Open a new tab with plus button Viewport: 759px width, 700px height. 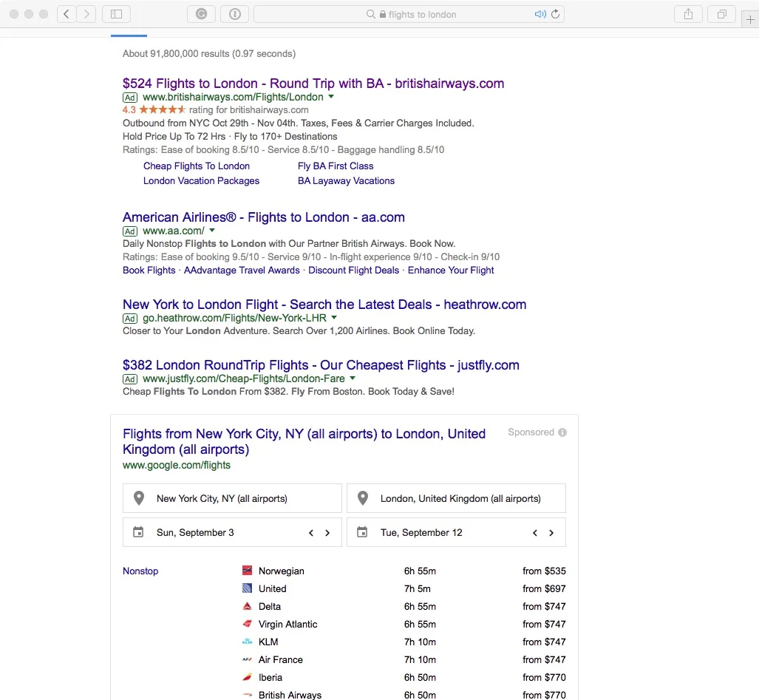(750, 19)
